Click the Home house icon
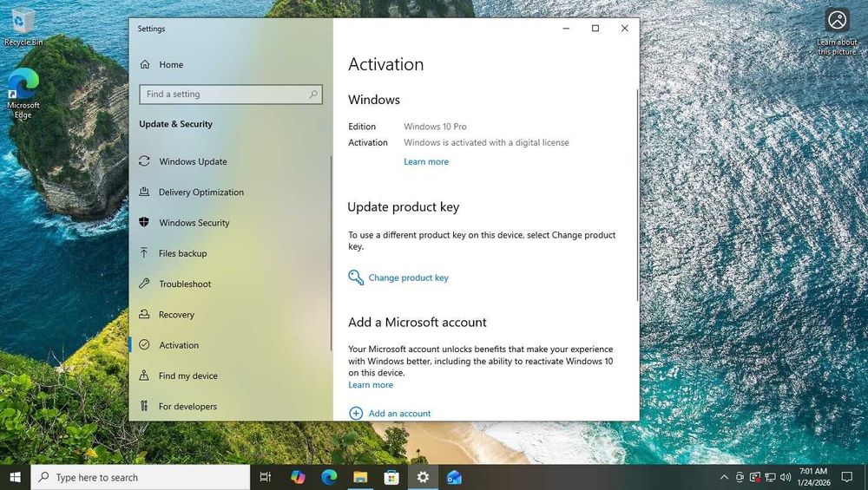Screen dimensions: 868x490 [145, 65]
